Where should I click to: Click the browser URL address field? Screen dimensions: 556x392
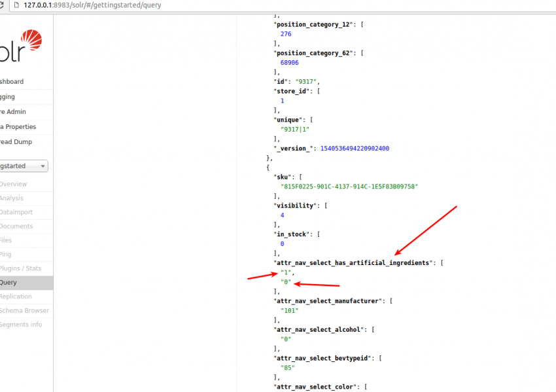click(x=284, y=5)
